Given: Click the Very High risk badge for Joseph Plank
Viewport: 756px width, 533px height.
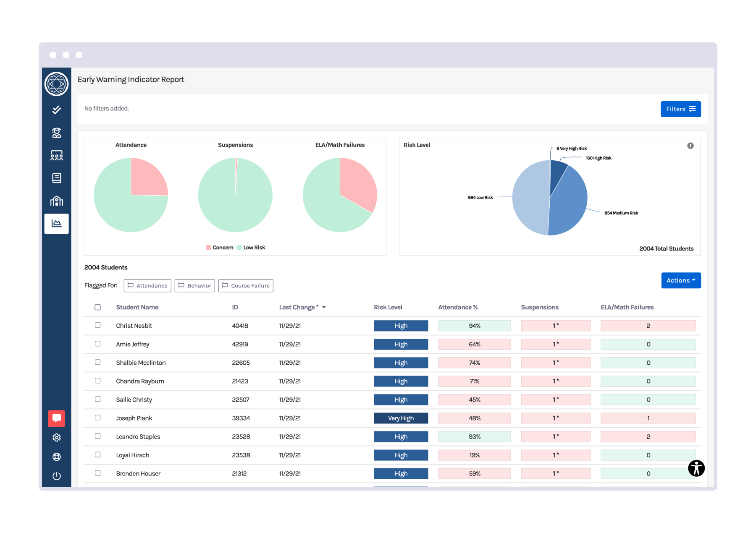Looking at the screenshot, I should coord(401,418).
